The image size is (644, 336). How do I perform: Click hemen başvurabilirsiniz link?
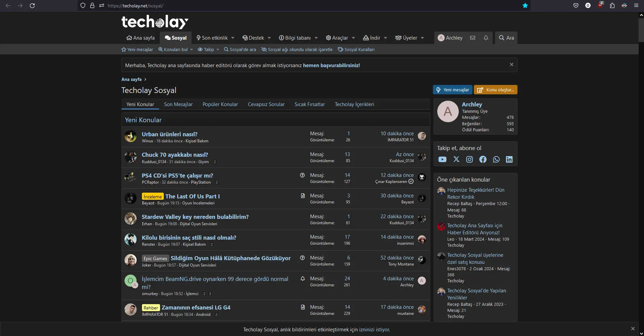(x=331, y=65)
